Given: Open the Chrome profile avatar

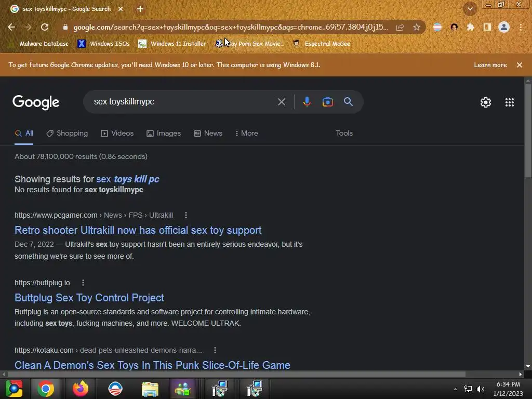Looking at the screenshot, I should click(504, 27).
